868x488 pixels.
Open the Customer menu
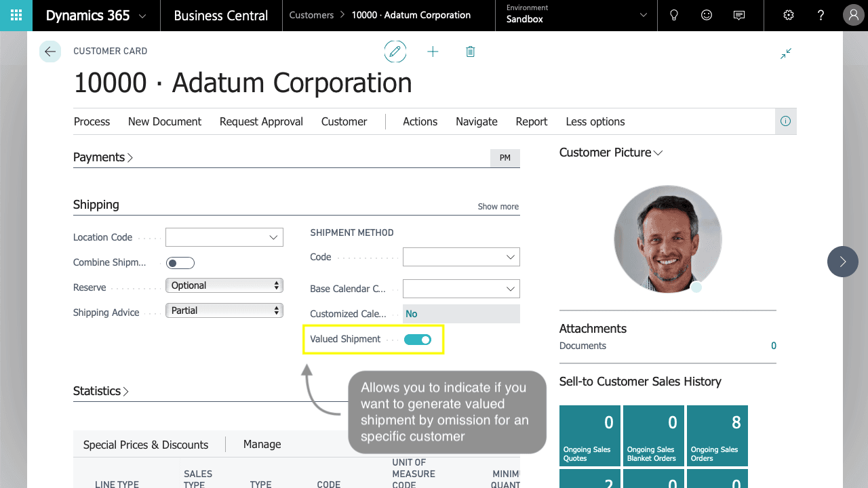coord(344,122)
